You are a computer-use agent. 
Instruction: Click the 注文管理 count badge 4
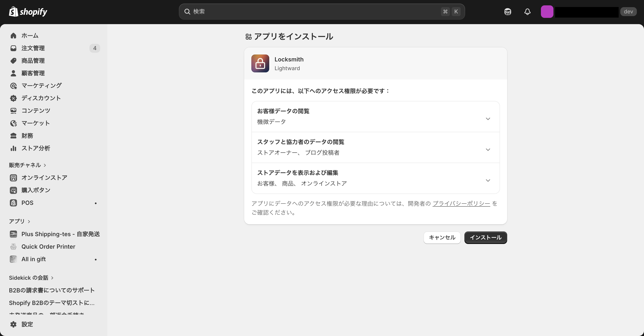click(95, 48)
